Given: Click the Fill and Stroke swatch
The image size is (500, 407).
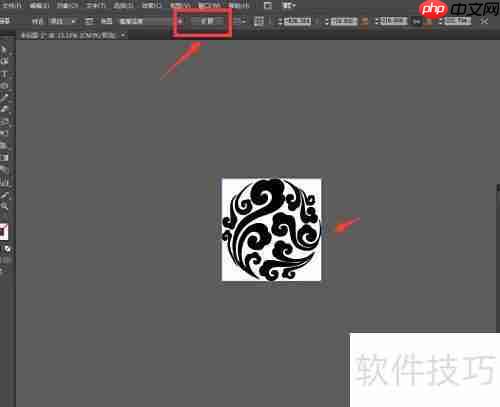Looking at the screenshot, I should [4, 231].
